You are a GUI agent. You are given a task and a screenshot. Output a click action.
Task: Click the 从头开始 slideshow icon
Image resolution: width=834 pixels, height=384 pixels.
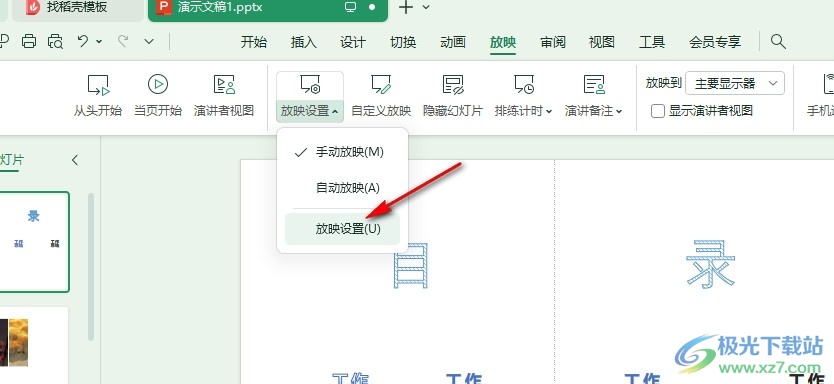(x=98, y=85)
